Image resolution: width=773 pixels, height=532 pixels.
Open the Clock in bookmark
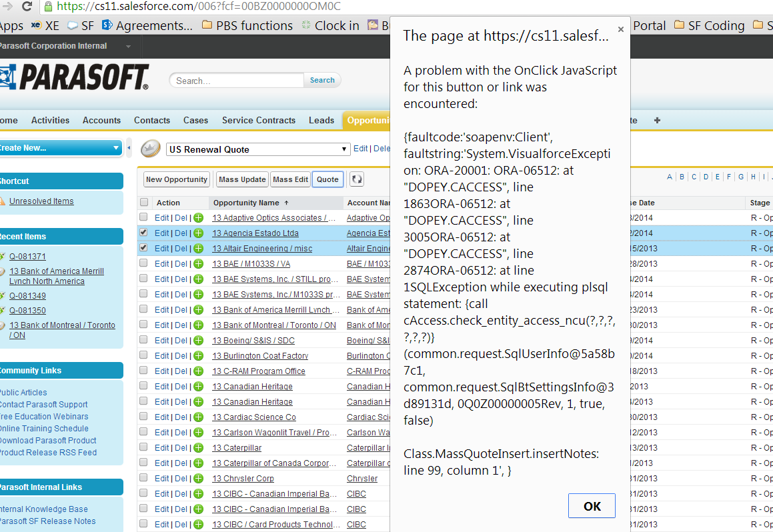click(330, 25)
